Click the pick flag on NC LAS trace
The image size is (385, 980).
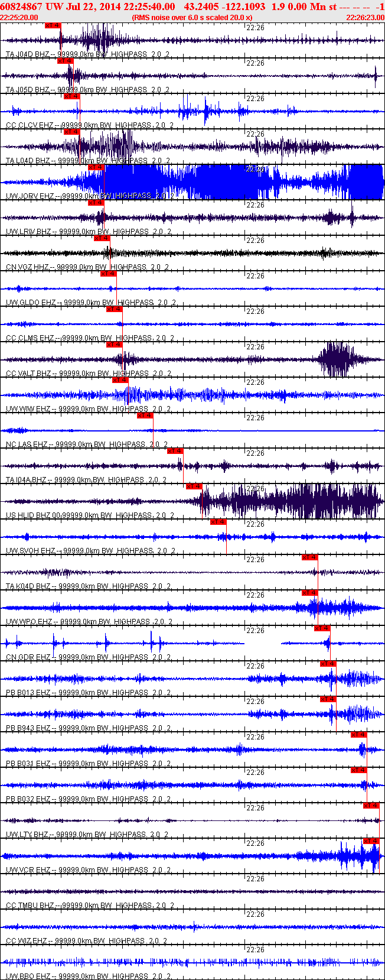pyautogui.click(x=145, y=416)
